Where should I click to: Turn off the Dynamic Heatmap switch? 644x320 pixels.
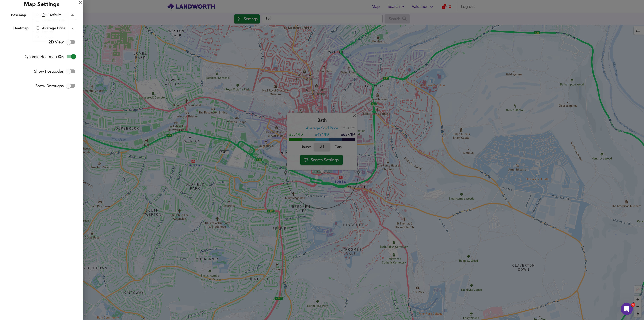(71, 57)
